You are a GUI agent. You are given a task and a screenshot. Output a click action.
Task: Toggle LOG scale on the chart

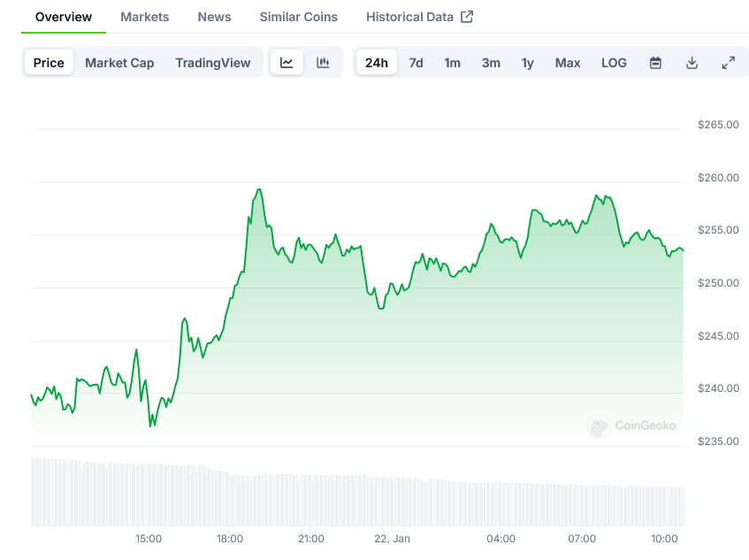[x=614, y=63]
